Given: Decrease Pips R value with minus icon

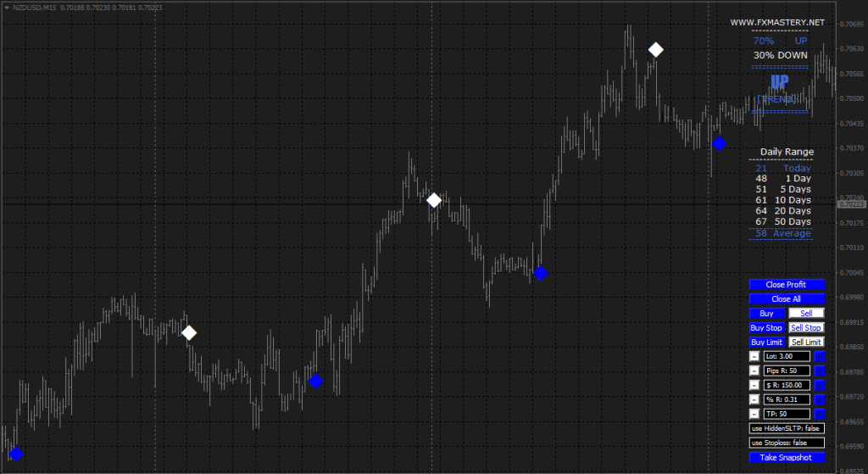Looking at the screenshot, I should [x=754, y=371].
